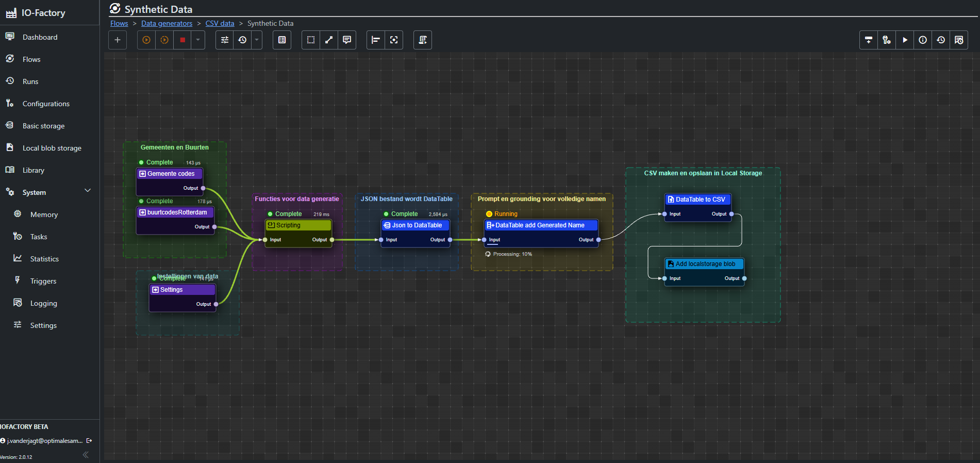Open the dropdown arrow beside the stop button
Viewport: 980px width, 463px height.
tap(198, 40)
